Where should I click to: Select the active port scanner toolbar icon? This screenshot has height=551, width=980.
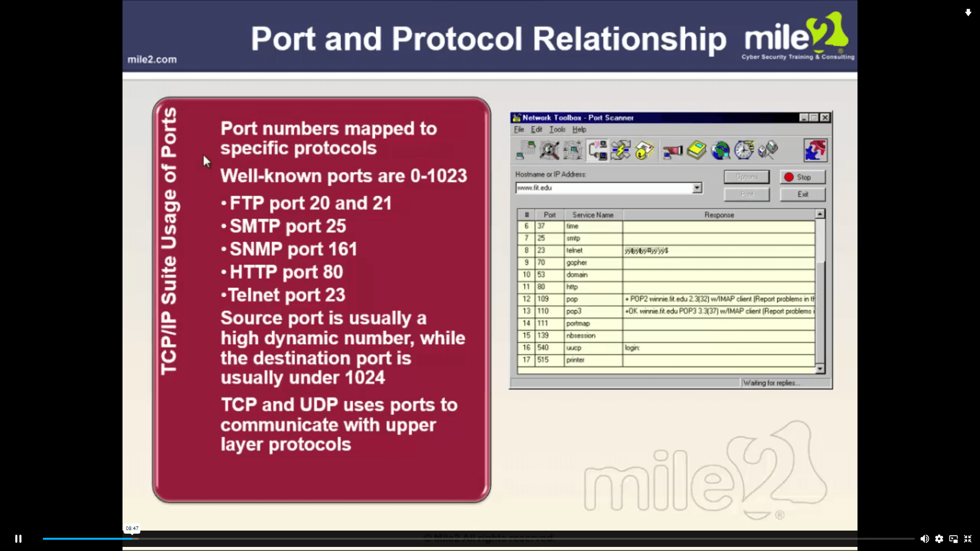pyautogui.click(x=597, y=151)
